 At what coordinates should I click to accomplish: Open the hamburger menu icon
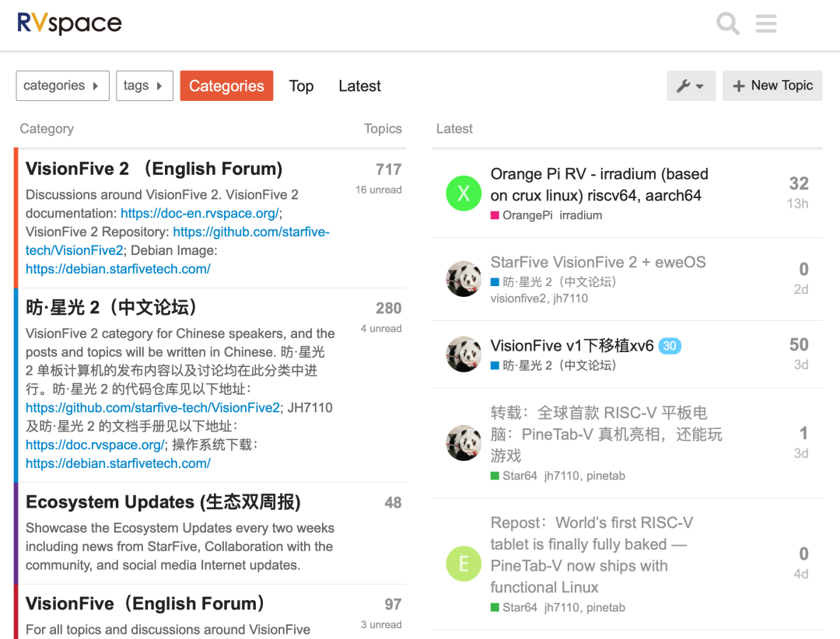(x=766, y=23)
